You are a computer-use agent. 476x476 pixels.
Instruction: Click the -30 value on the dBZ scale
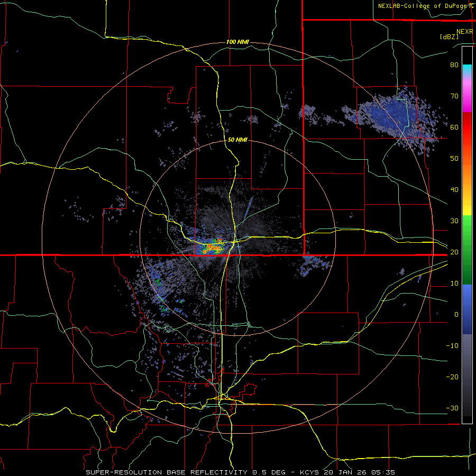[452, 408]
